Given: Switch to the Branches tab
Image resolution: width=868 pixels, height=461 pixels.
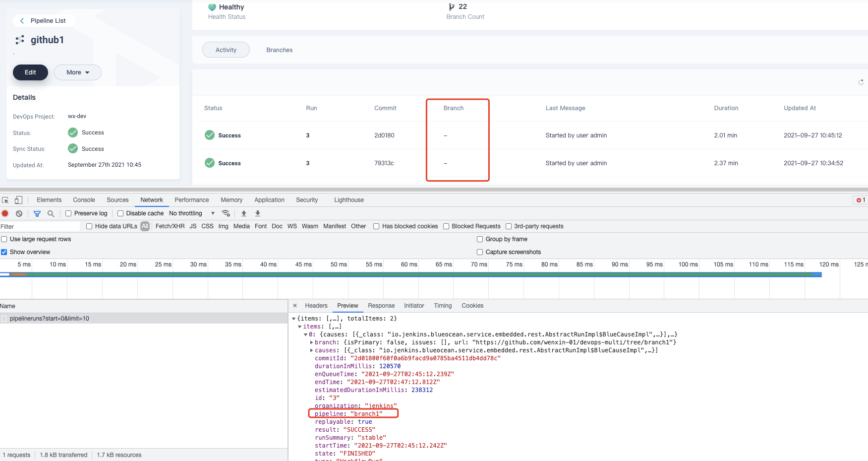Looking at the screenshot, I should [x=279, y=50].
